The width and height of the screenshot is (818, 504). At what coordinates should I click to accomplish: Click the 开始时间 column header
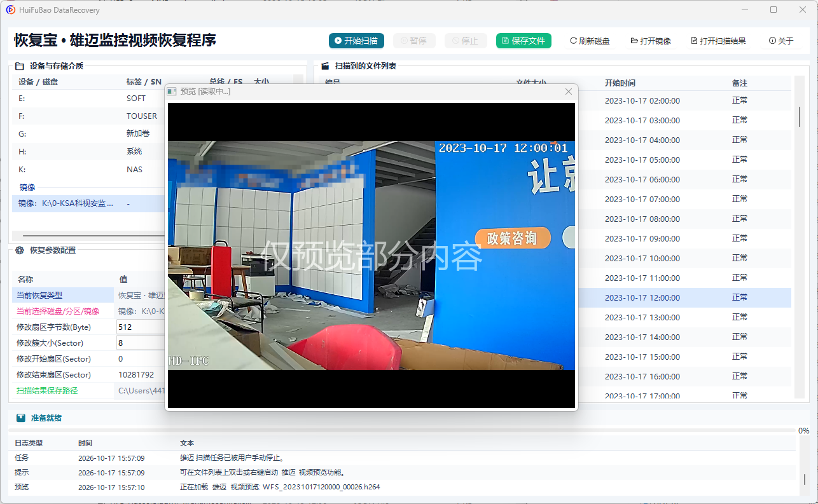click(x=620, y=83)
